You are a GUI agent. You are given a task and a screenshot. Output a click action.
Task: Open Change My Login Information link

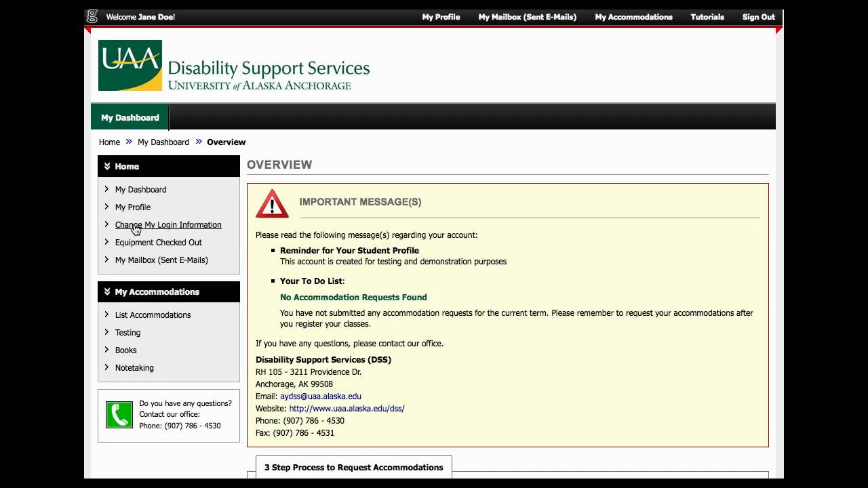coord(168,224)
